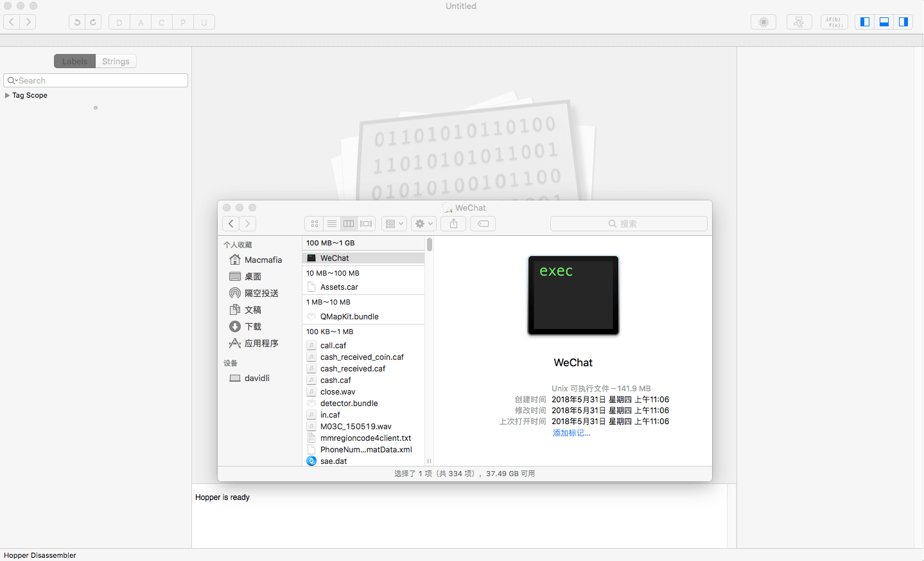Select close.wav file
The height and width of the screenshot is (561, 924).
(x=363, y=391)
